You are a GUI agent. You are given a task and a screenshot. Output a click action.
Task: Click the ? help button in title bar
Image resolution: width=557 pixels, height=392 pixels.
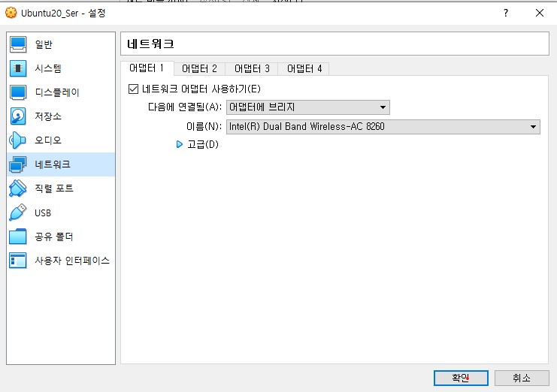tap(506, 13)
